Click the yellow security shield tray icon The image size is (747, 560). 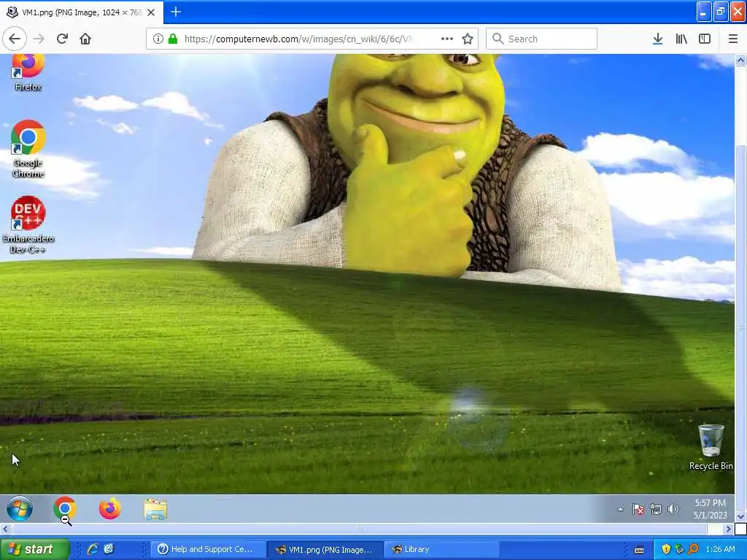pyautogui.click(x=666, y=549)
